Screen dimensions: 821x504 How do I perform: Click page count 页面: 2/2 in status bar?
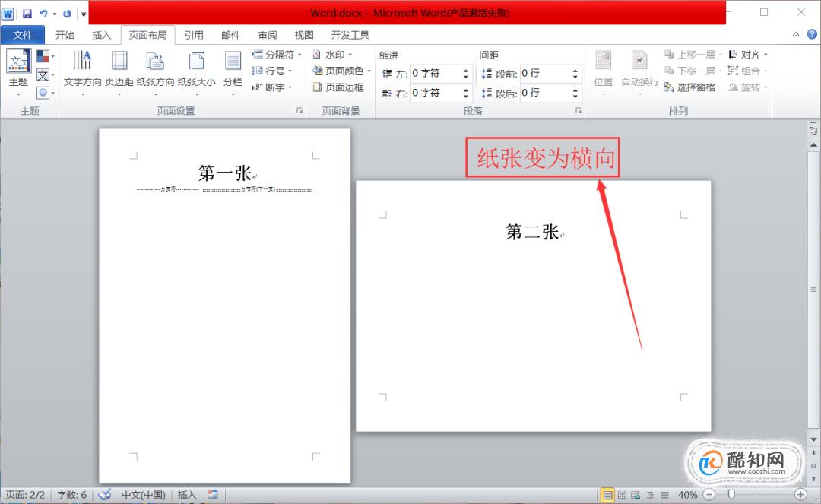pos(25,495)
